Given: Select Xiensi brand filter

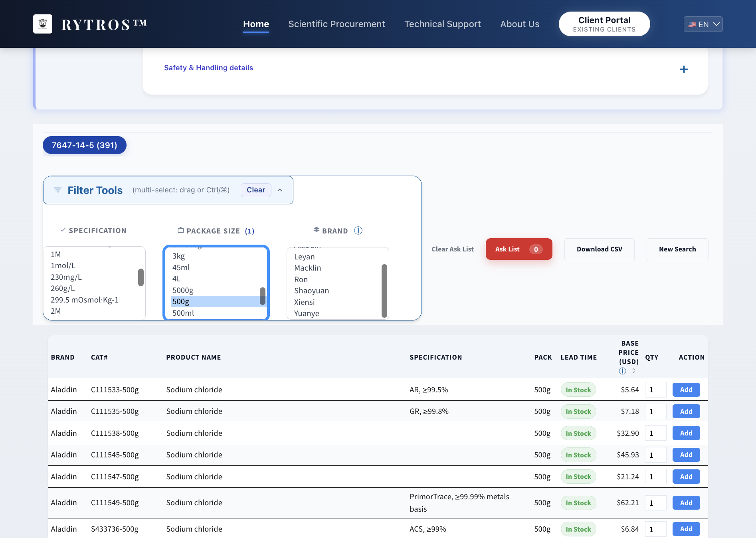Looking at the screenshot, I should coord(337,302).
